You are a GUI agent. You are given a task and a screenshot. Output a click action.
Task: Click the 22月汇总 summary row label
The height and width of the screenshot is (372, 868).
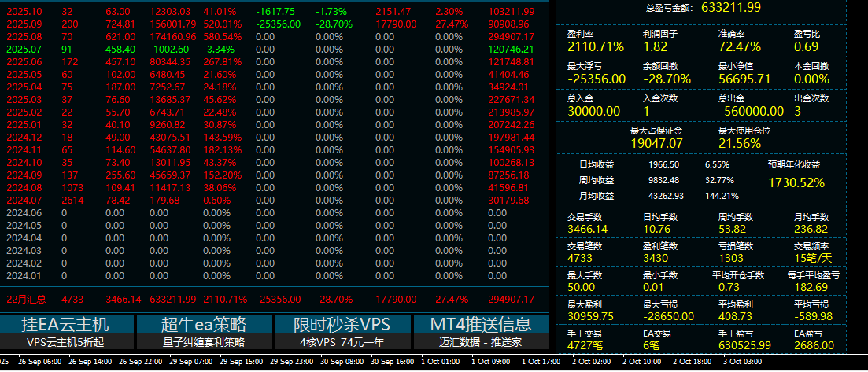[x=26, y=300]
